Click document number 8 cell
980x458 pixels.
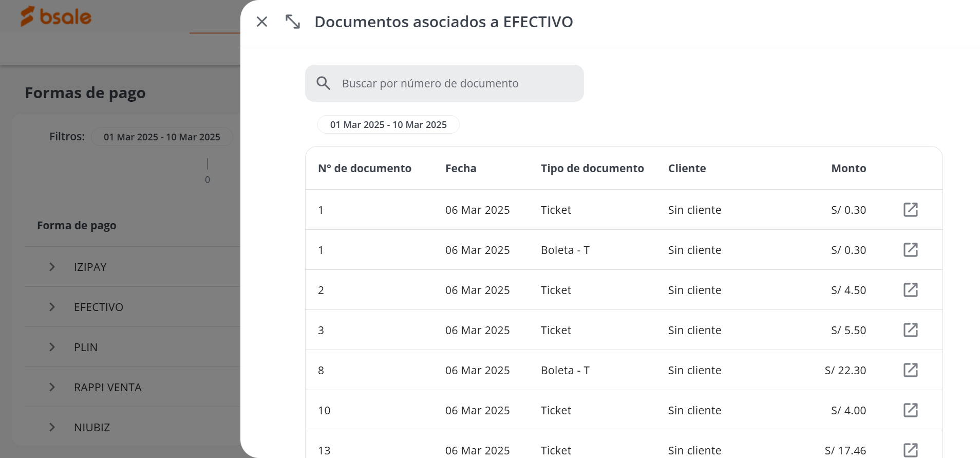(321, 370)
